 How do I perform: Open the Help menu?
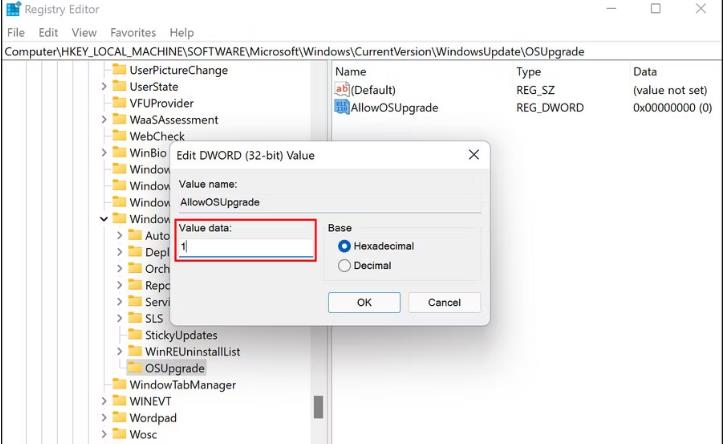click(181, 33)
